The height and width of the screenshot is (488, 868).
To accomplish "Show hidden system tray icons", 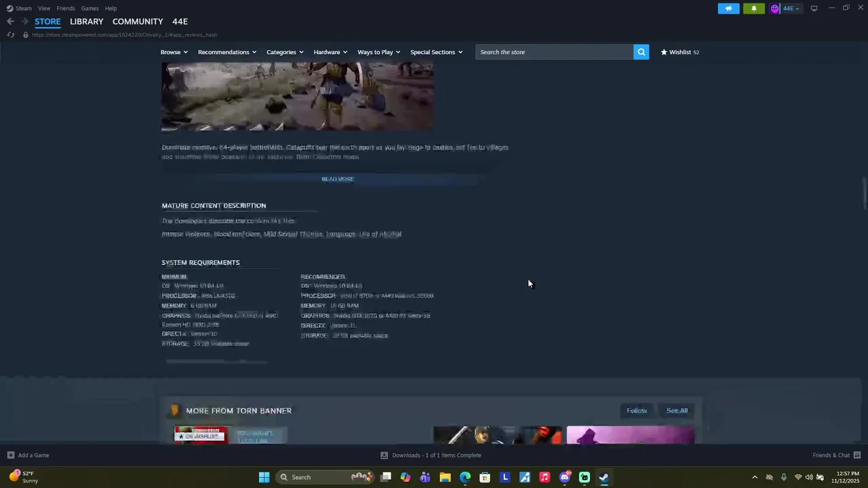I will [x=755, y=477].
